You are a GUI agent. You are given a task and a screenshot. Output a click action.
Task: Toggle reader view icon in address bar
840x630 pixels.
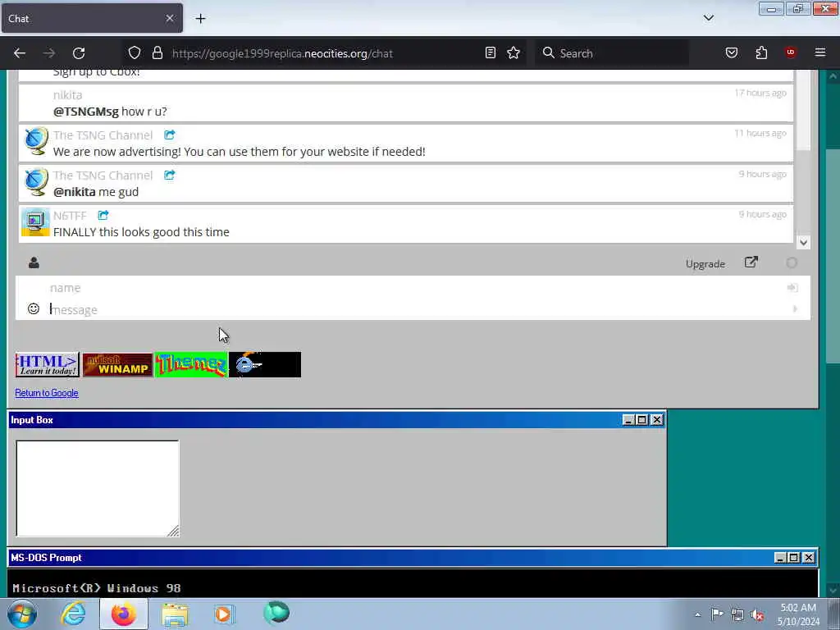tap(491, 52)
